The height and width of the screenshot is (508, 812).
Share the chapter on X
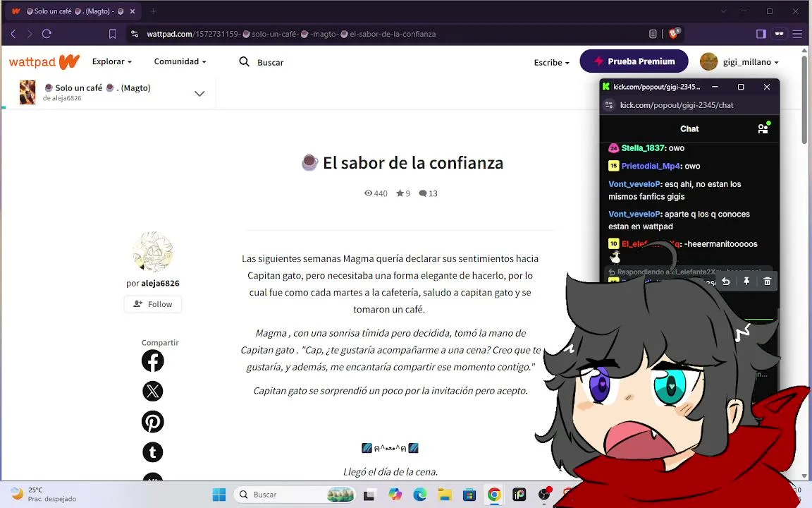(x=153, y=392)
